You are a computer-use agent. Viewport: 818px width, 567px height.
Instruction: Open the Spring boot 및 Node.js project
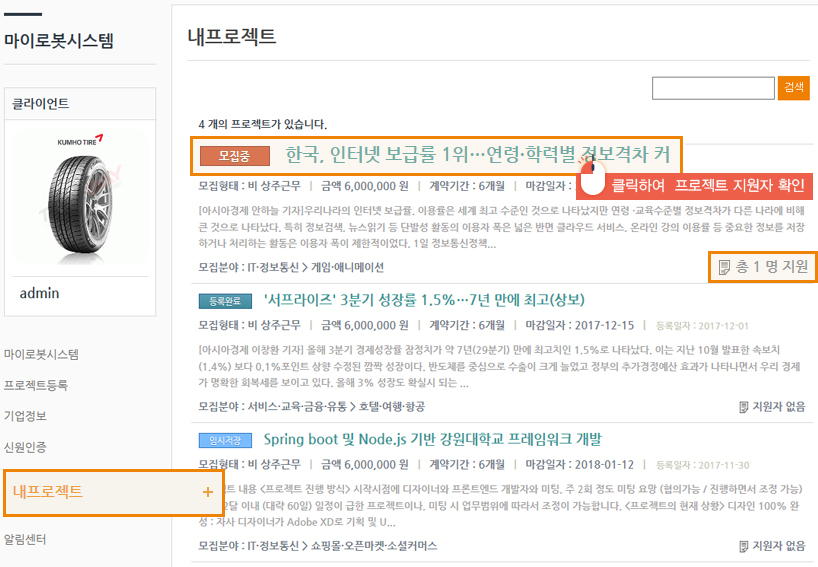(x=432, y=439)
